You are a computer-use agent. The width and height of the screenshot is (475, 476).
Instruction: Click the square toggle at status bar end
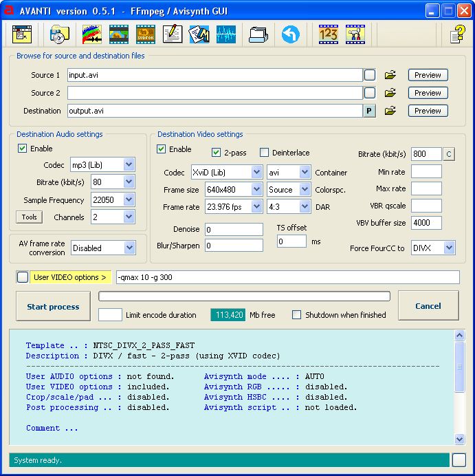[459, 460]
